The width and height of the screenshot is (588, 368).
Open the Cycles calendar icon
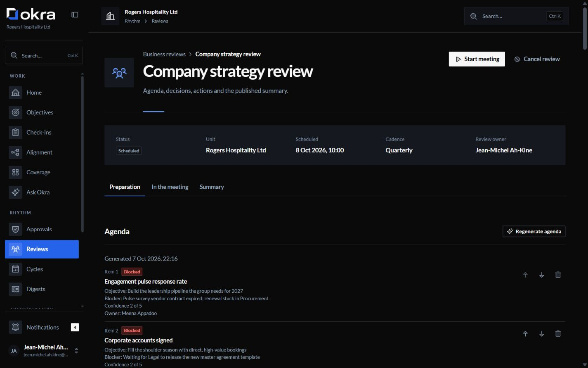[x=15, y=269]
